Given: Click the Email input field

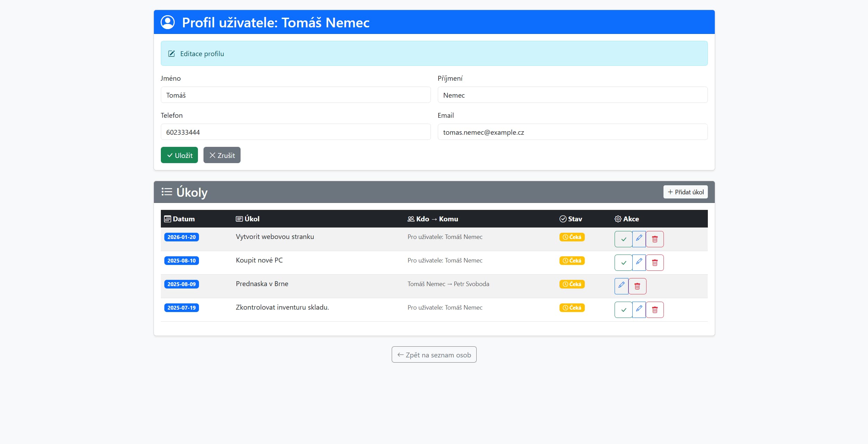Looking at the screenshot, I should click(x=572, y=132).
